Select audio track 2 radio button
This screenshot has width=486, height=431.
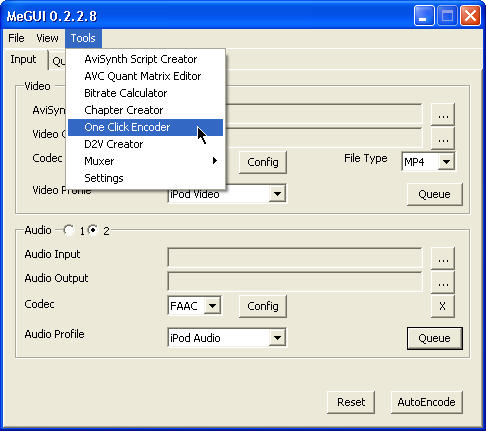93,230
